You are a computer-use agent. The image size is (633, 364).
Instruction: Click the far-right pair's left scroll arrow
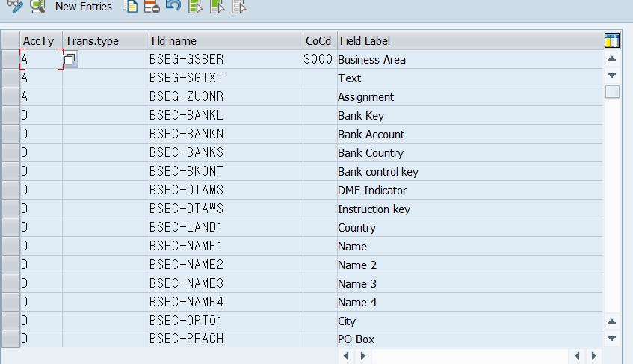pos(577,356)
